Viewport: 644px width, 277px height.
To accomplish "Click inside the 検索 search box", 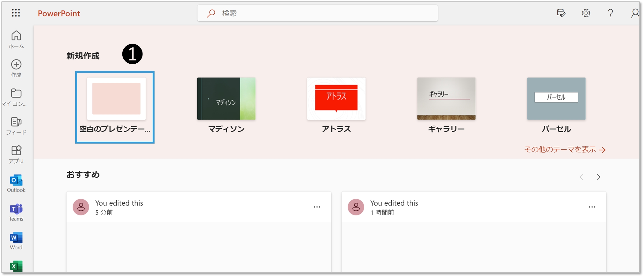I will tap(319, 13).
